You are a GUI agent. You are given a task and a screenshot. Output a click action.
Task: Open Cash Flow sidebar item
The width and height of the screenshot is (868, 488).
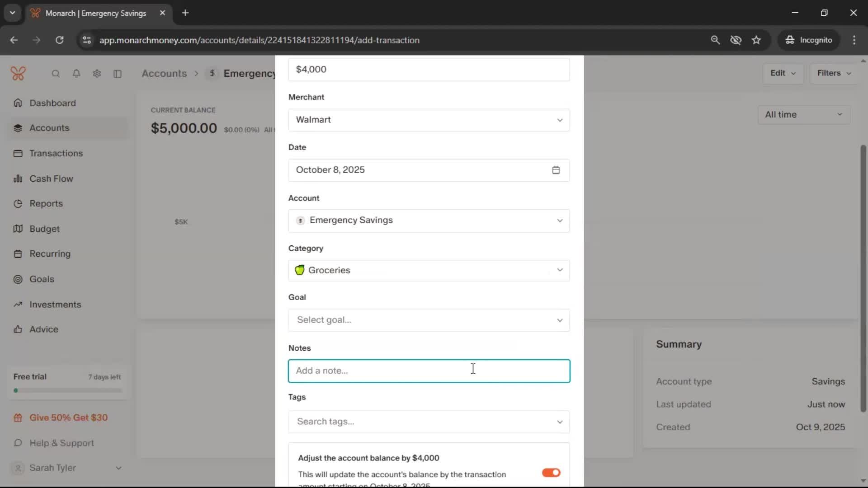pyautogui.click(x=51, y=178)
